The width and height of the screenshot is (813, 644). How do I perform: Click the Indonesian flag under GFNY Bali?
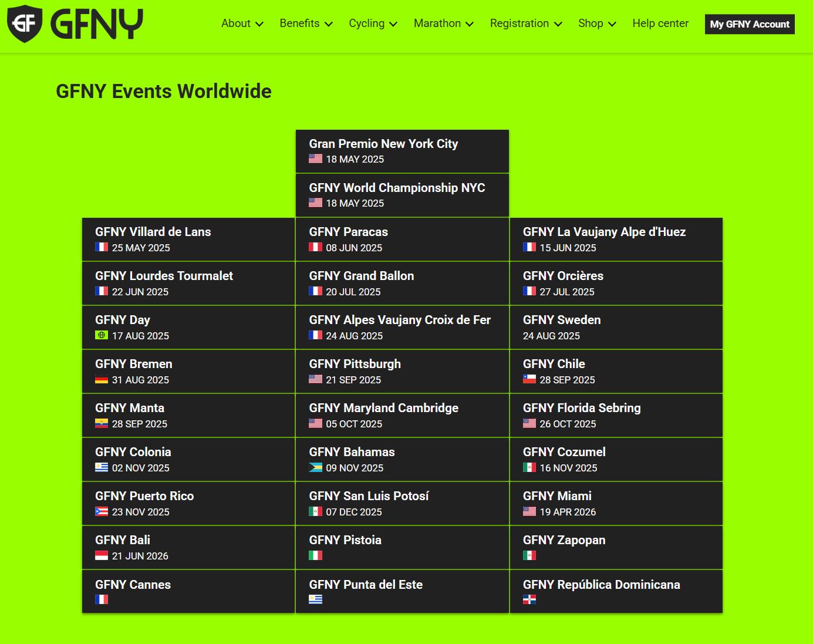click(x=102, y=555)
